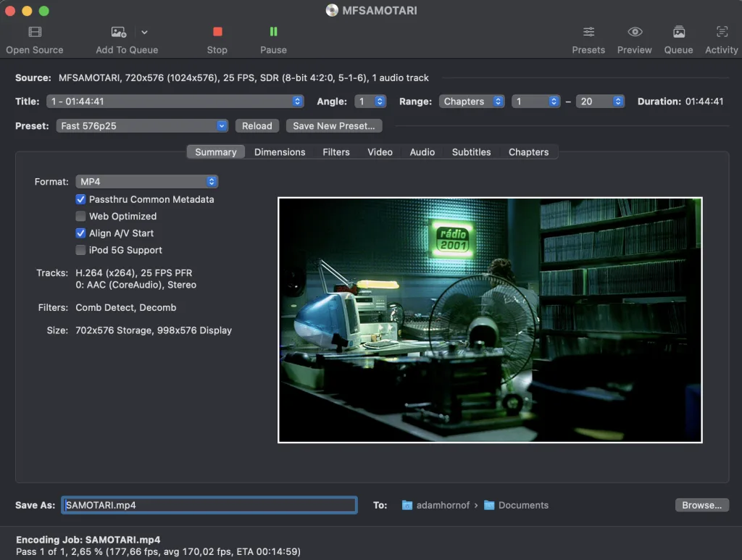Click the adamhornof path label
Viewport: 742px width, 560px height.
[x=443, y=505]
